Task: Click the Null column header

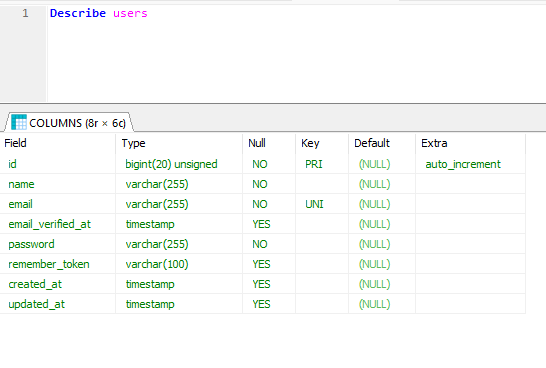Action: pos(269,143)
